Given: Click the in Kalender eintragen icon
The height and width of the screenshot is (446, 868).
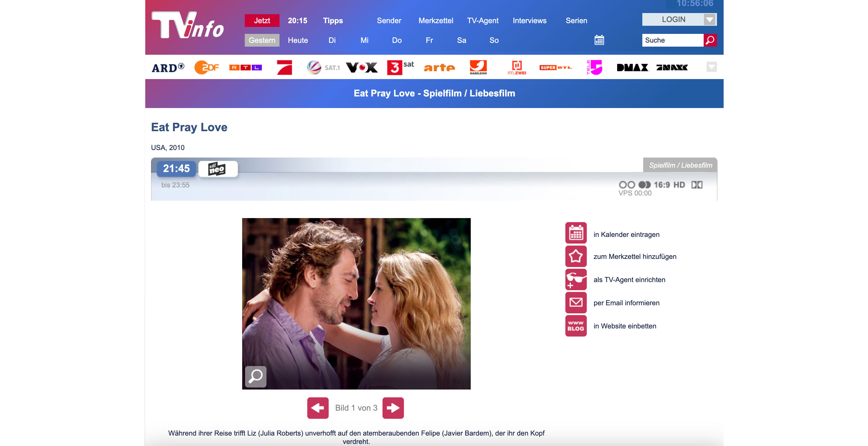Looking at the screenshot, I should [576, 233].
